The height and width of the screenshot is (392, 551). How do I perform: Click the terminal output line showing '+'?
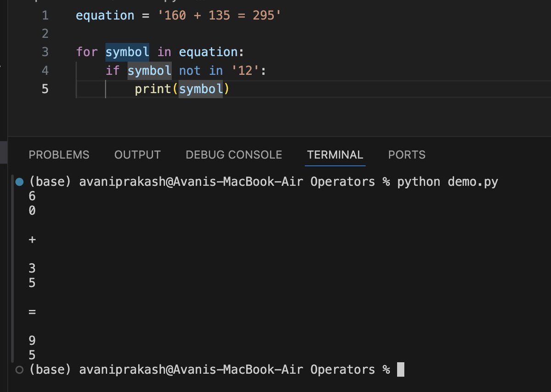[x=32, y=240]
